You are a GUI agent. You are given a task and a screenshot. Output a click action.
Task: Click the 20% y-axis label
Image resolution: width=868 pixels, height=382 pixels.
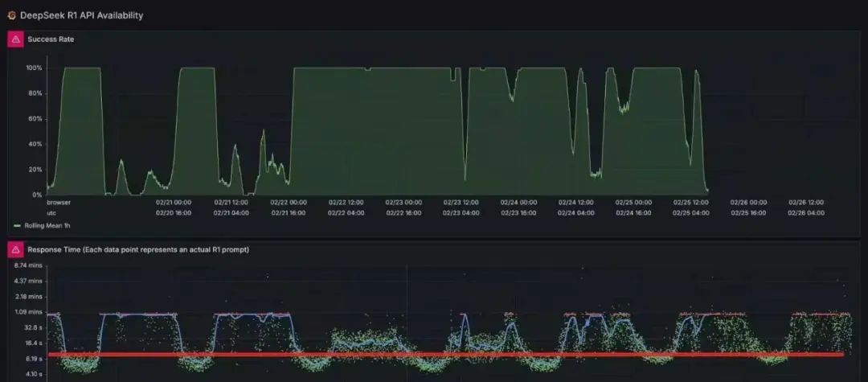pos(35,170)
